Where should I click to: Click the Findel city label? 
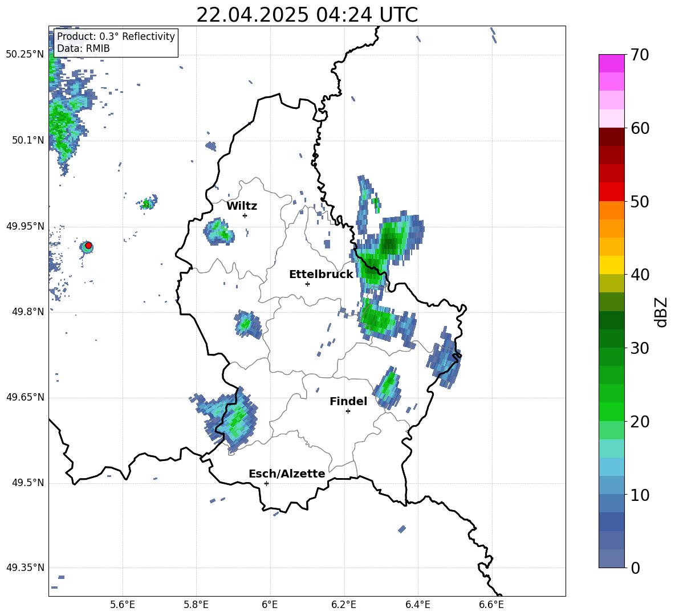click(x=348, y=401)
